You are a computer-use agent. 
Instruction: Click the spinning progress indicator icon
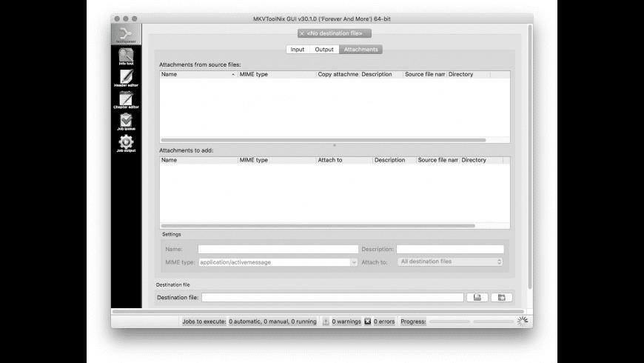(523, 322)
